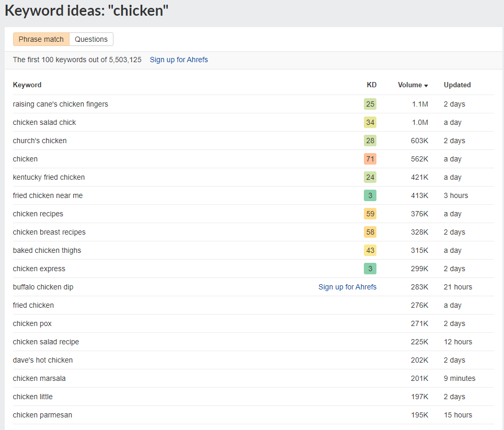Screen dimensions: 504x430
Task: Switch to the Phrase match tab
Action: pyautogui.click(x=41, y=39)
